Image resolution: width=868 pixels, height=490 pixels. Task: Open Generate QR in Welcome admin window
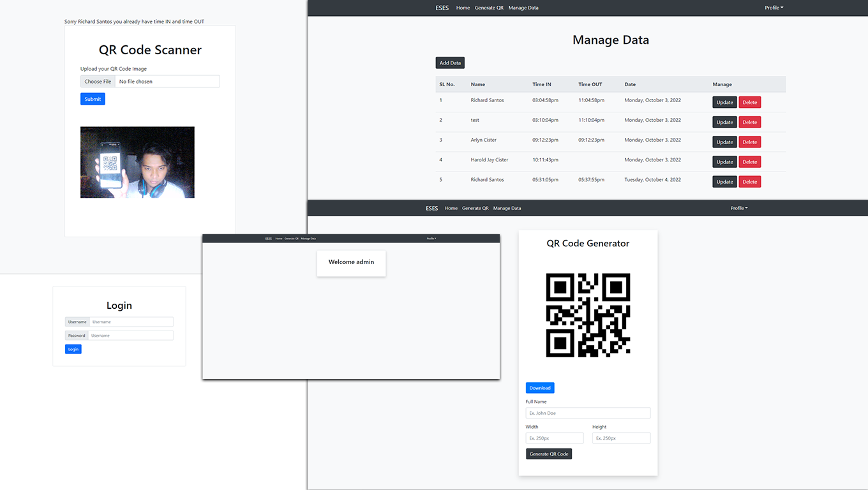pos(292,239)
